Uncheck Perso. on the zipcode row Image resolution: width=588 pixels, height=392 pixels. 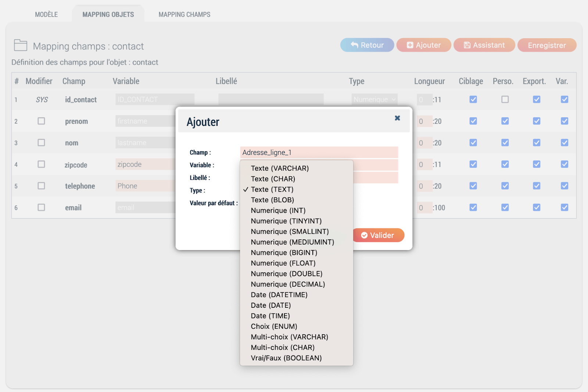[505, 164]
